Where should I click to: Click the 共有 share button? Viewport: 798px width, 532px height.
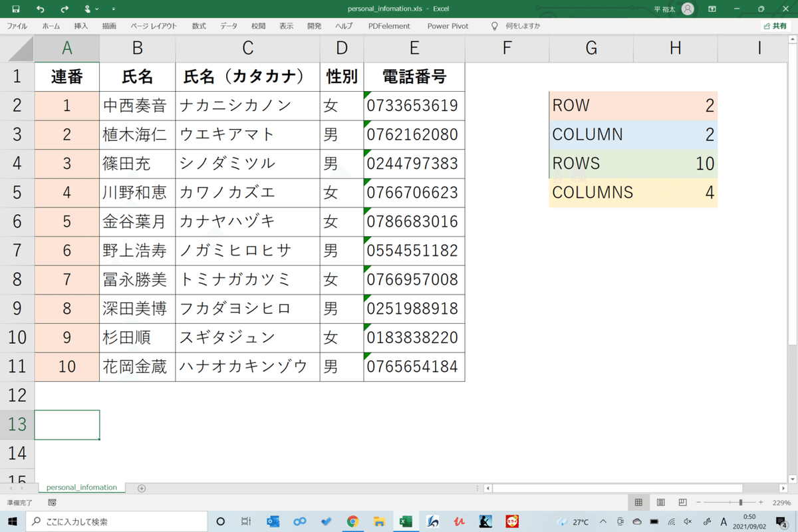click(x=776, y=26)
